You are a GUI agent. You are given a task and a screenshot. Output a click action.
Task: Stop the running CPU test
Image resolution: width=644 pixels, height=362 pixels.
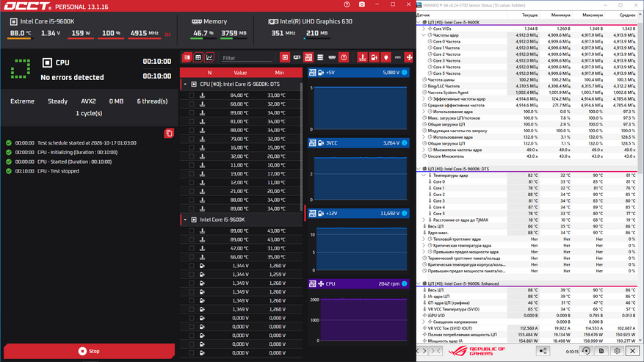(89, 351)
